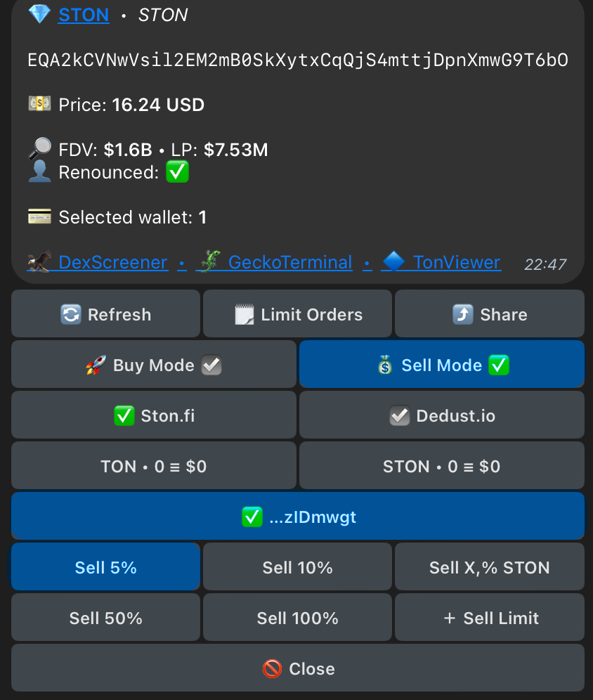Switch to Buy Mode
The width and height of the screenshot is (593, 700).
(154, 364)
